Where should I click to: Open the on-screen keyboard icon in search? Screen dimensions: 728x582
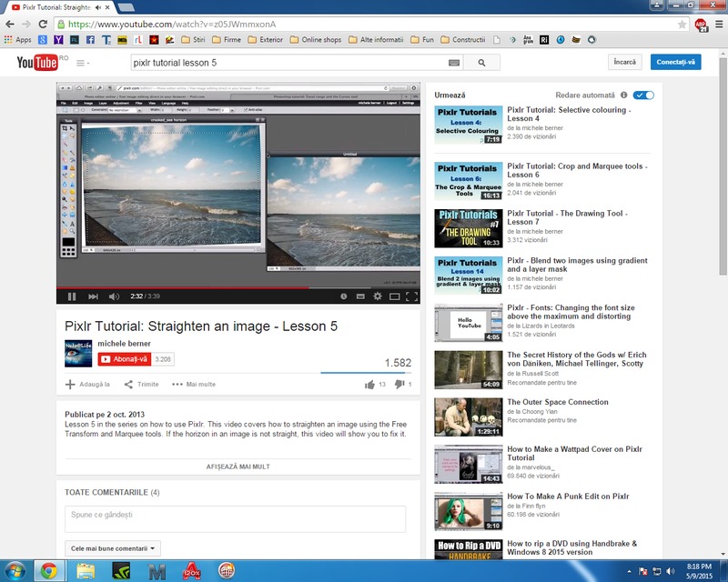coord(454,63)
